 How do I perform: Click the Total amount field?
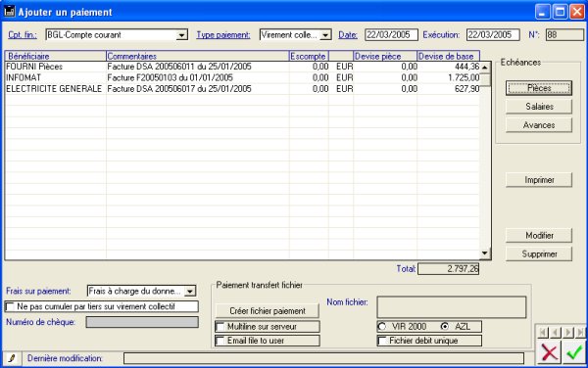(448, 269)
